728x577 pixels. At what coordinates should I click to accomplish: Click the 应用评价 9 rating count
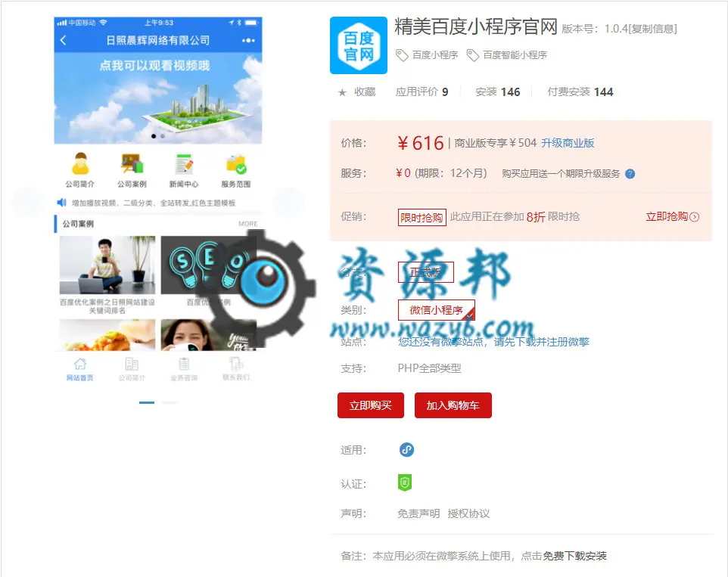(422, 92)
